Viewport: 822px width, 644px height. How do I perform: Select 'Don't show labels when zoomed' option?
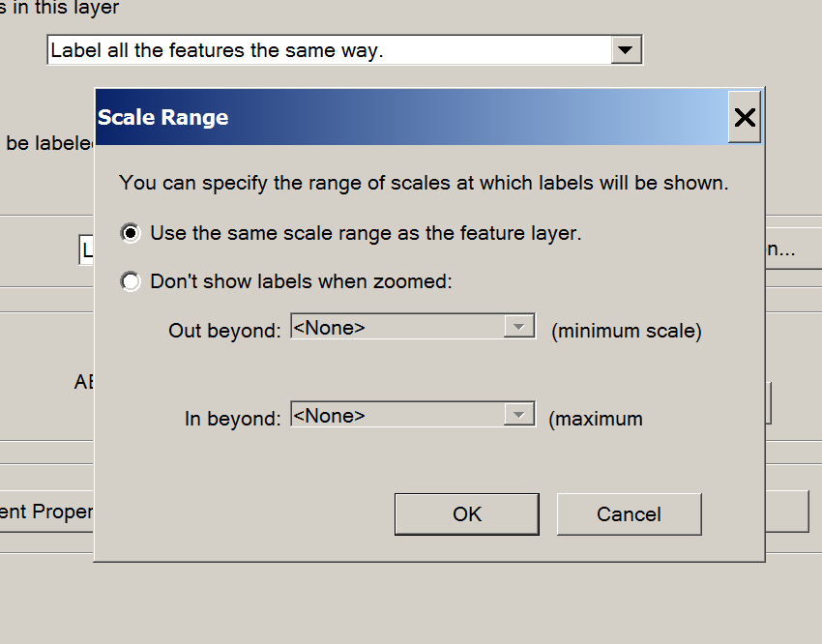(x=130, y=281)
